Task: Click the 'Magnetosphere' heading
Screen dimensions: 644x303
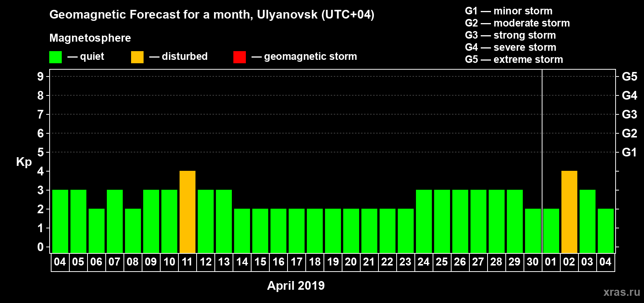Action: point(90,38)
